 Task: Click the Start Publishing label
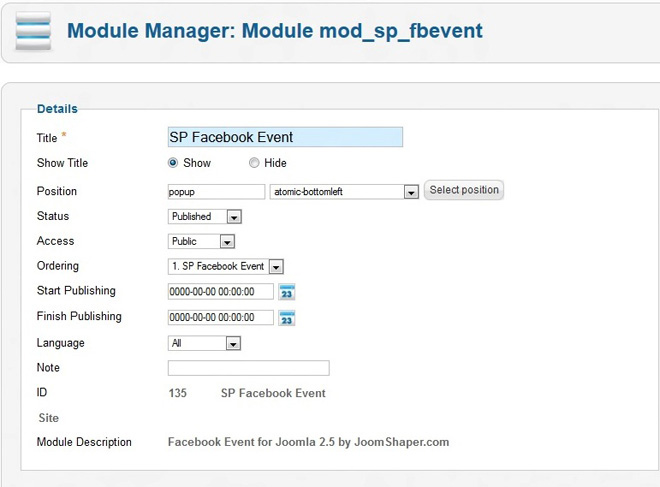[76, 290]
